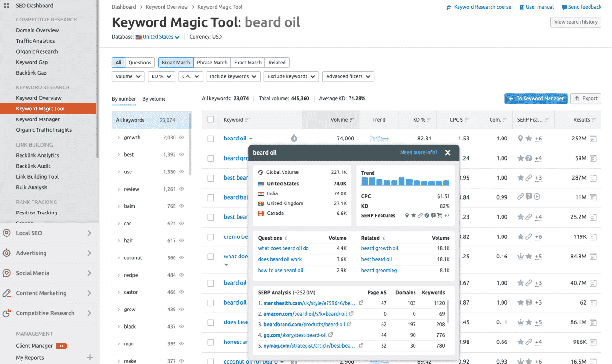
Task: Click the Send feedback chat icon
Action: pyautogui.click(x=564, y=7)
